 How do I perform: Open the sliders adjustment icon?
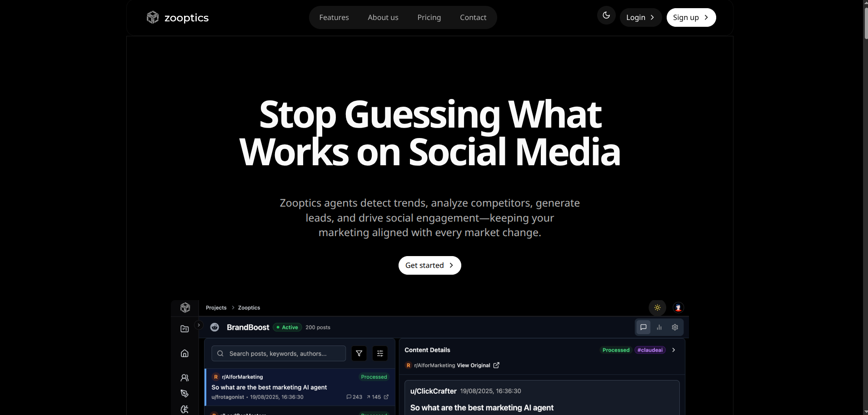pos(380,353)
